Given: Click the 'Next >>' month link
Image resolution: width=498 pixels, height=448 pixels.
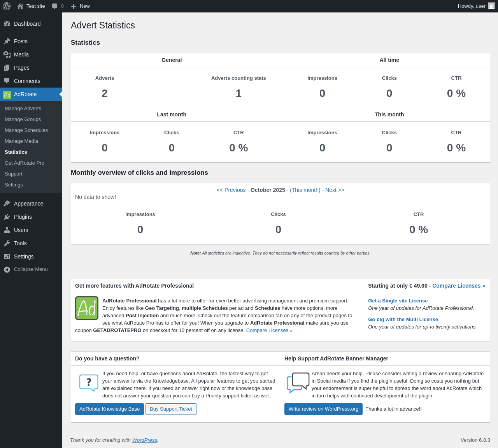Looking at the screenshot, I should click(x=335, y=190).
